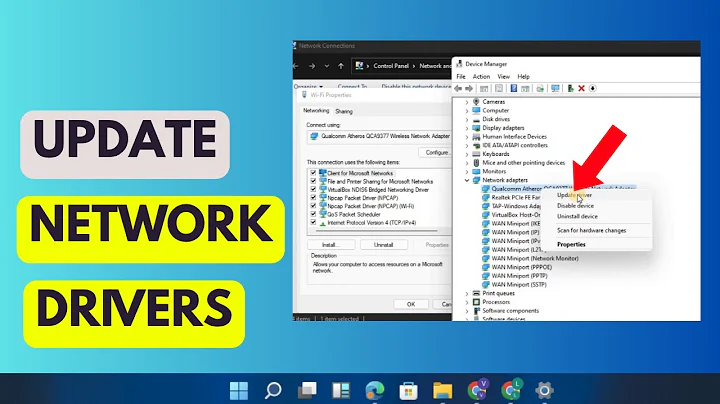The width and height of the screenshot is (720, 404).
Task: Click the properties sheet toolbar icon
Action: click(x=499, y=88)
